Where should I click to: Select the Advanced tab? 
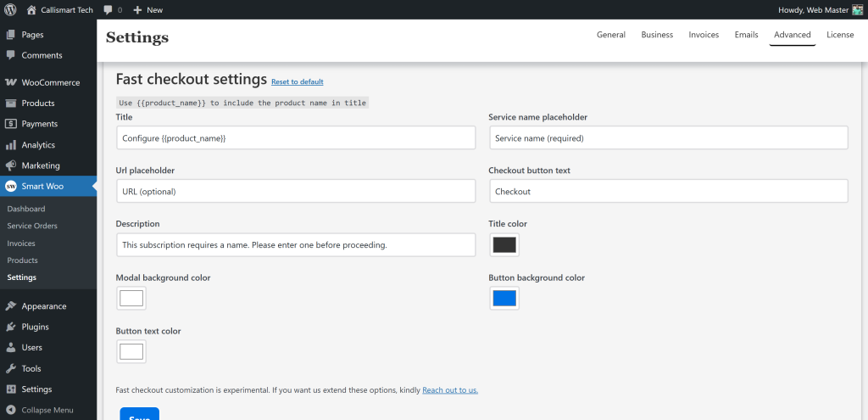point(793,34)
